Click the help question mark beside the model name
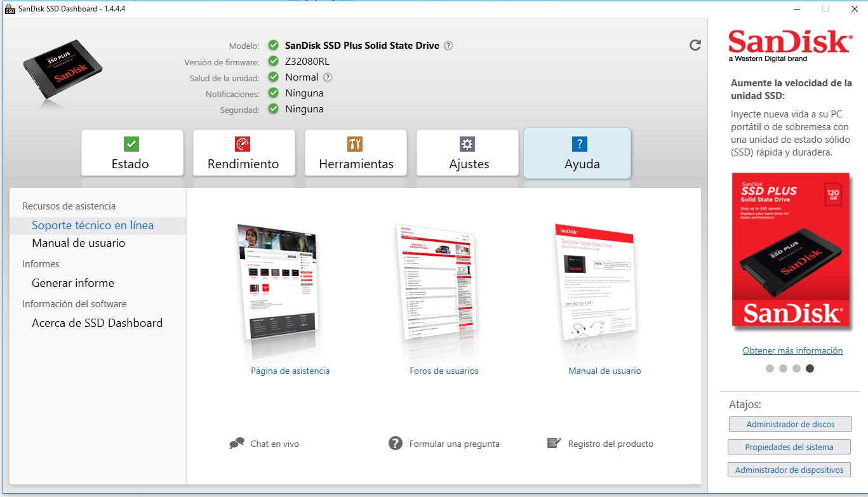Screen dimensions: 868x497 coord(448,46)
